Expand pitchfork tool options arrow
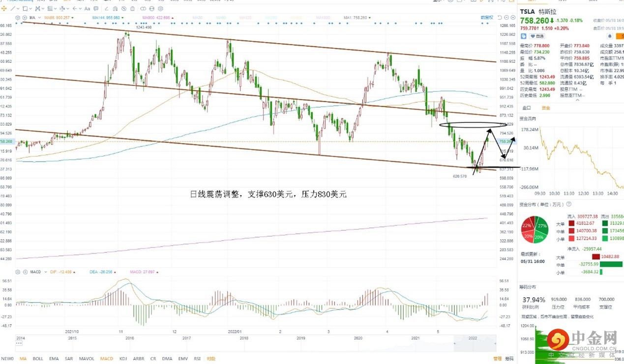 tap(43, 8)
